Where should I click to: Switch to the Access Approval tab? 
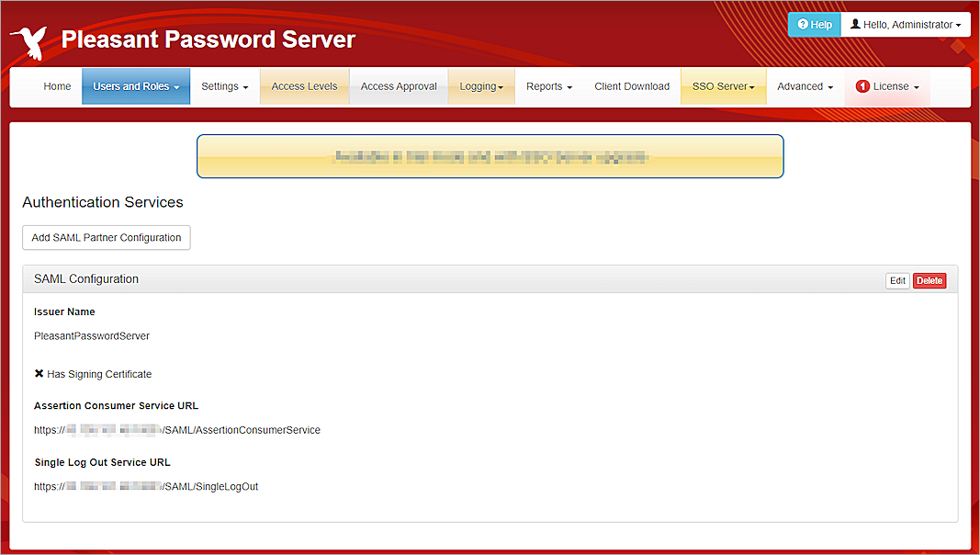[399, 86]
